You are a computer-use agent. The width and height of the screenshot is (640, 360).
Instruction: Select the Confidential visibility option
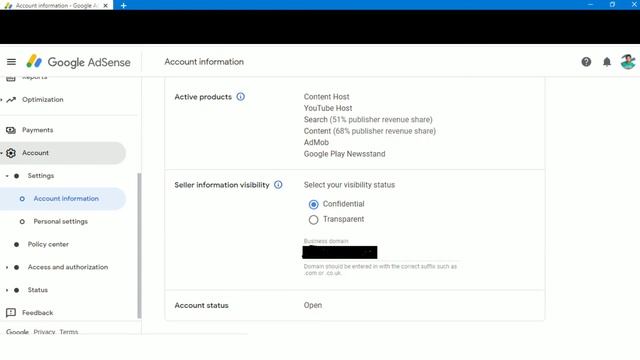pos(313,204)
